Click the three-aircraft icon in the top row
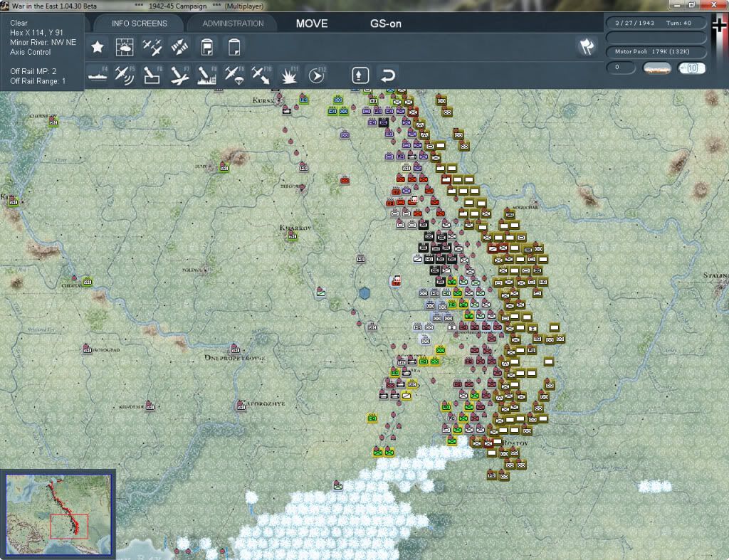 point(152,47)
